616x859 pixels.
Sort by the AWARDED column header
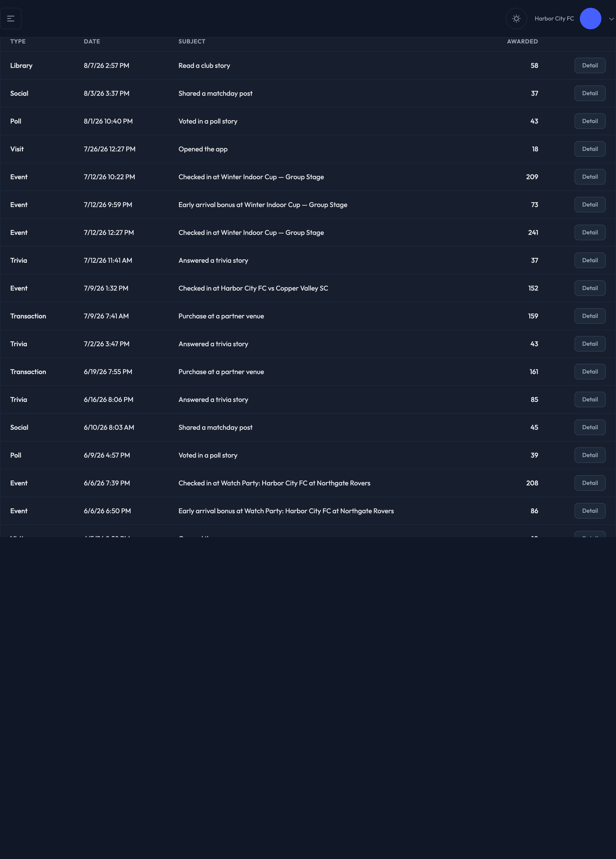pyautogui.click(x=522, y=41)
